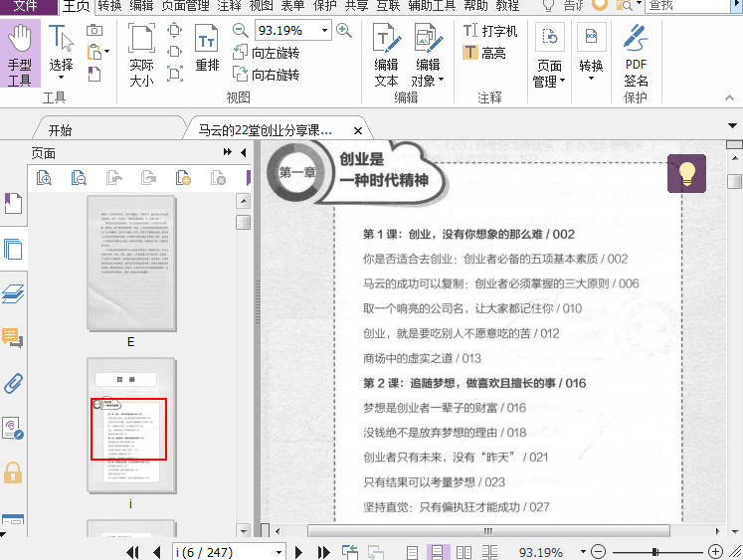Click the orange heart icon in title bar
Screen dimensions: 743x560
click(600, 5)
